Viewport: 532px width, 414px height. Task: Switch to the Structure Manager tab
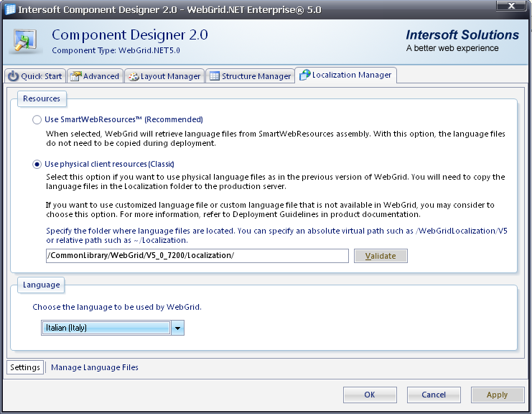tap(250, 75)
